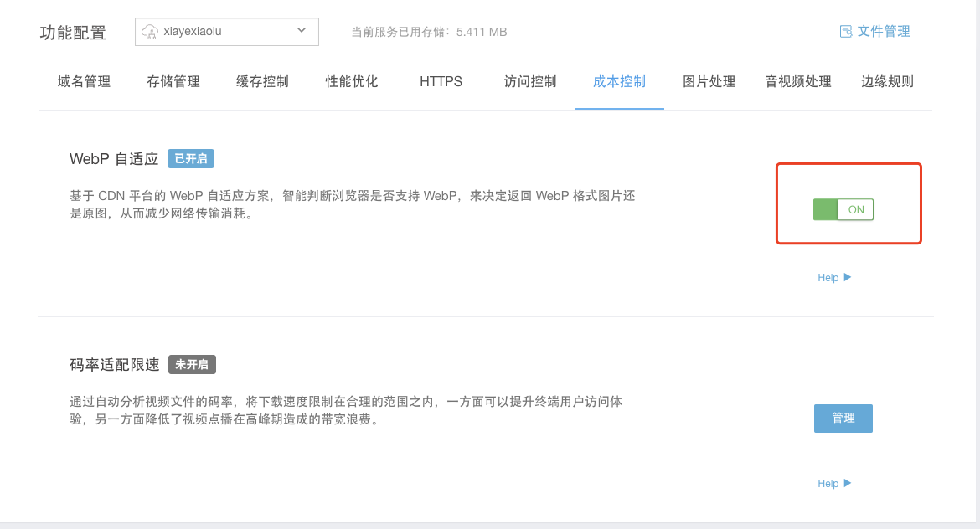The height and width of the screenshot is (529, 980).
Task: Open the 存储管理 tab
Action: pyautogui.click(x=173, y=81)
